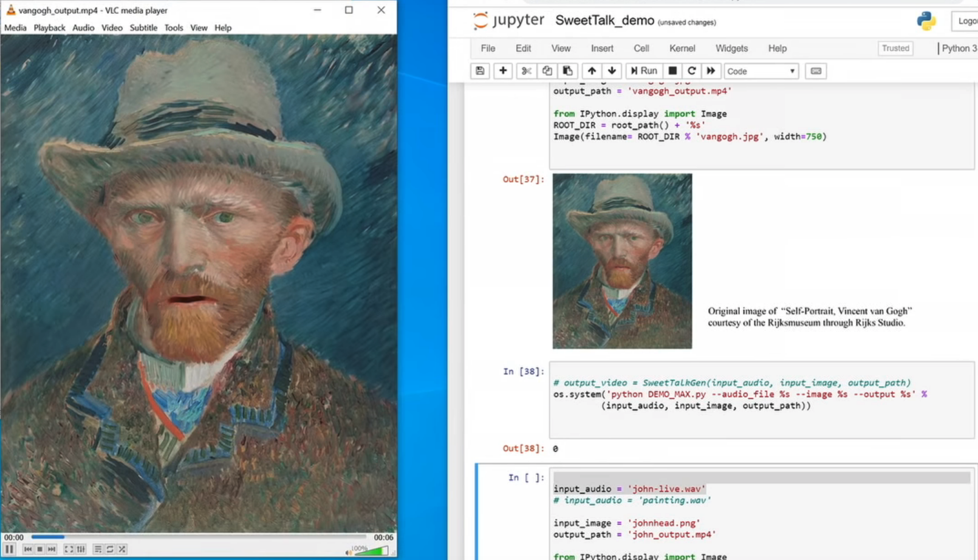Save and checkpoint the Jupyter notebook
The height and width of the screenshot is (560, 978).
(x=480, y=71)
